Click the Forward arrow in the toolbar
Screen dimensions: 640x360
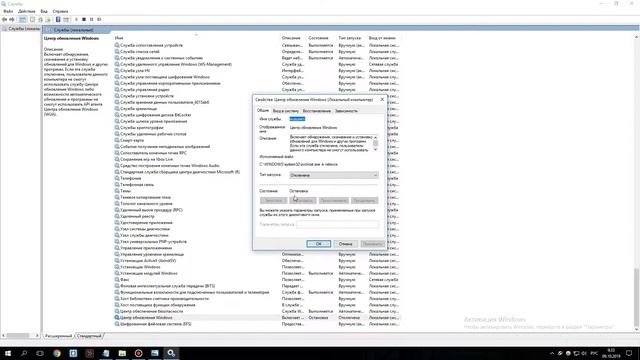pyautogui.click(x=12, y=19)
